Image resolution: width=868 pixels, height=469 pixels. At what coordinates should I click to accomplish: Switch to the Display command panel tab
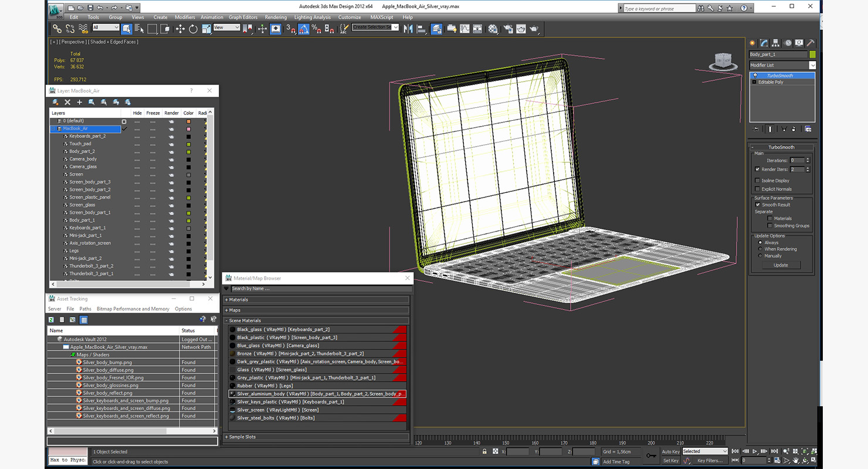point(799,43)
